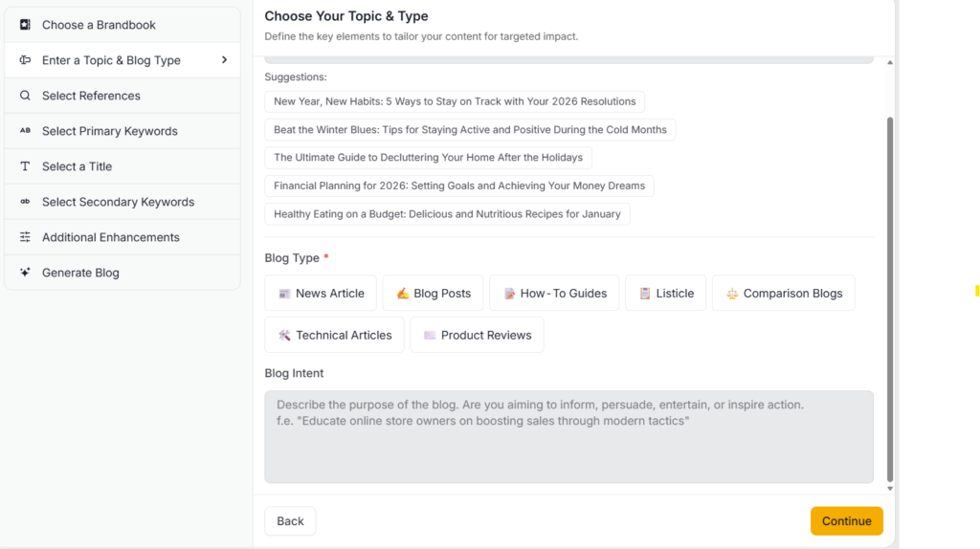
Task: Click the Generate Blog sparkle icon
Action: click(x=25, y=273)
